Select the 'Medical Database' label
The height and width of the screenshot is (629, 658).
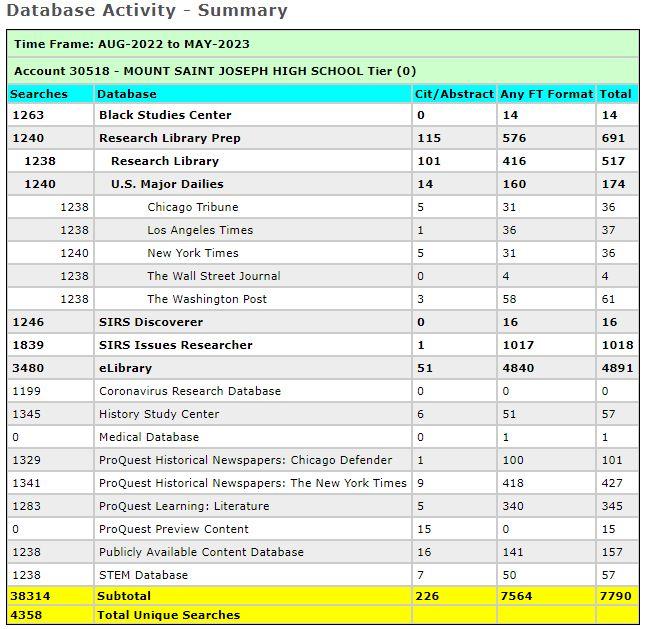149,437
